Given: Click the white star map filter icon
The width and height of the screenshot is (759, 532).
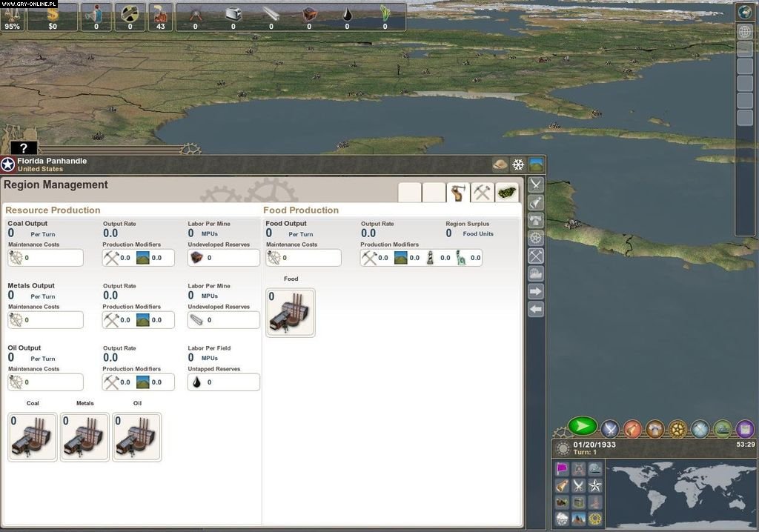Looking at the screenshot, I should (x=594, y=485).
